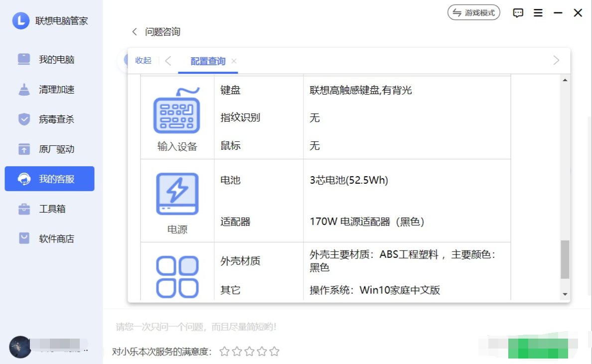Image resolution: width=592 pixels, height=364 pixels.
Task: Switch to 配置查询 tab
Action: [208, 61]
